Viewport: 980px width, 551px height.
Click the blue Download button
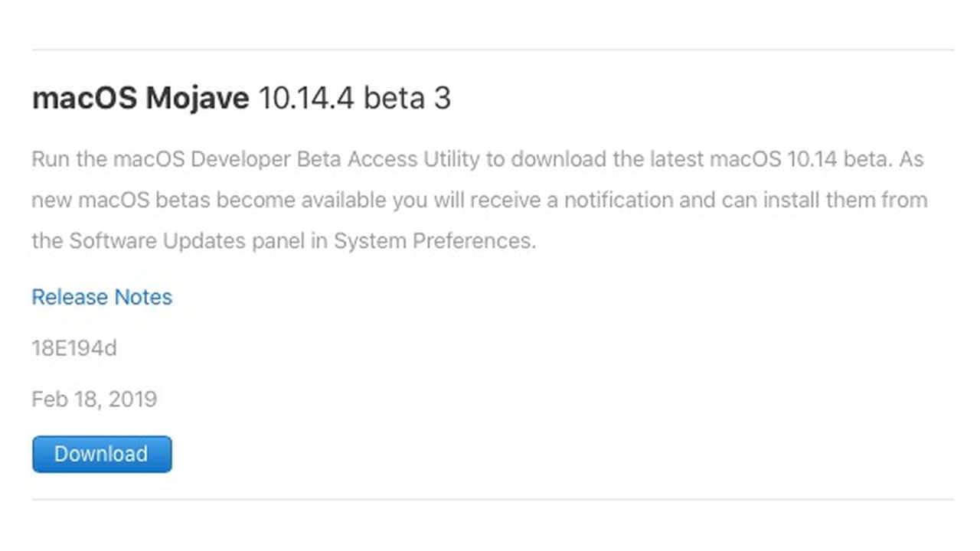pos(102,454)
